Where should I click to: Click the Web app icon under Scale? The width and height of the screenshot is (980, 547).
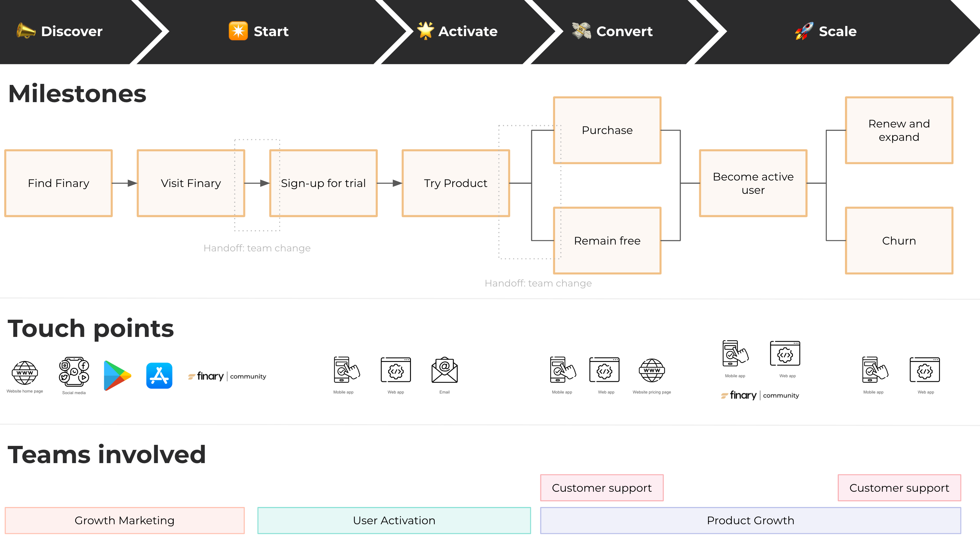point(924,370)
